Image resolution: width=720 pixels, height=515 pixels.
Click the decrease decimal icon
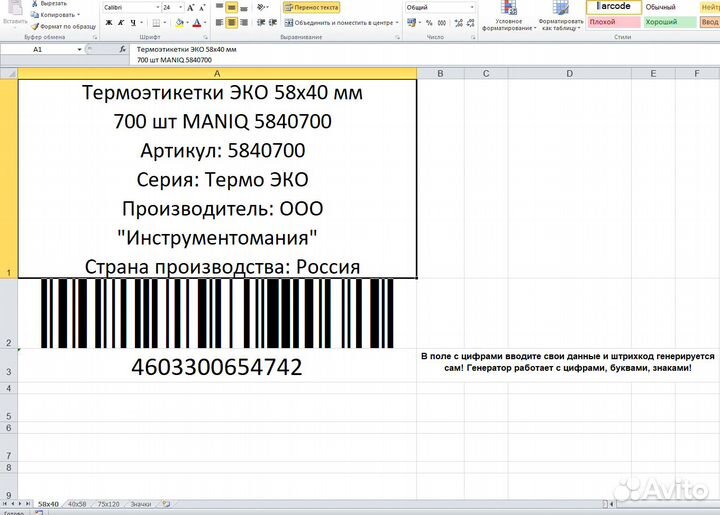(x=470, y=22)
